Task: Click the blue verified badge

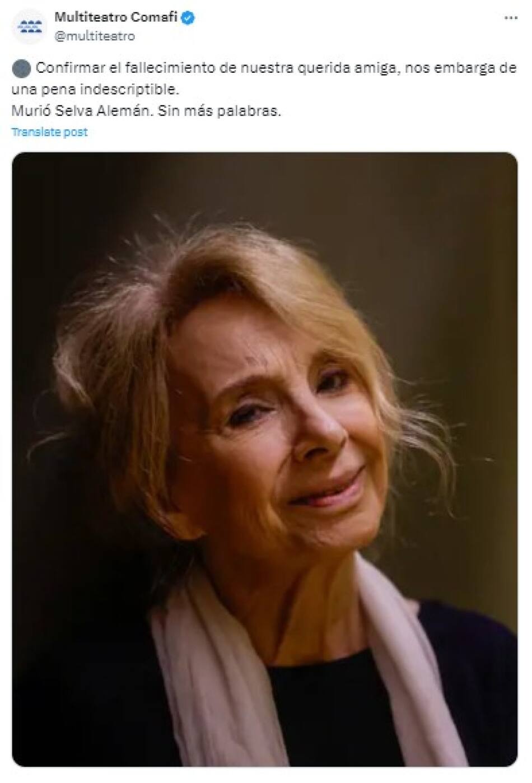Action: (x=189, y=18)
